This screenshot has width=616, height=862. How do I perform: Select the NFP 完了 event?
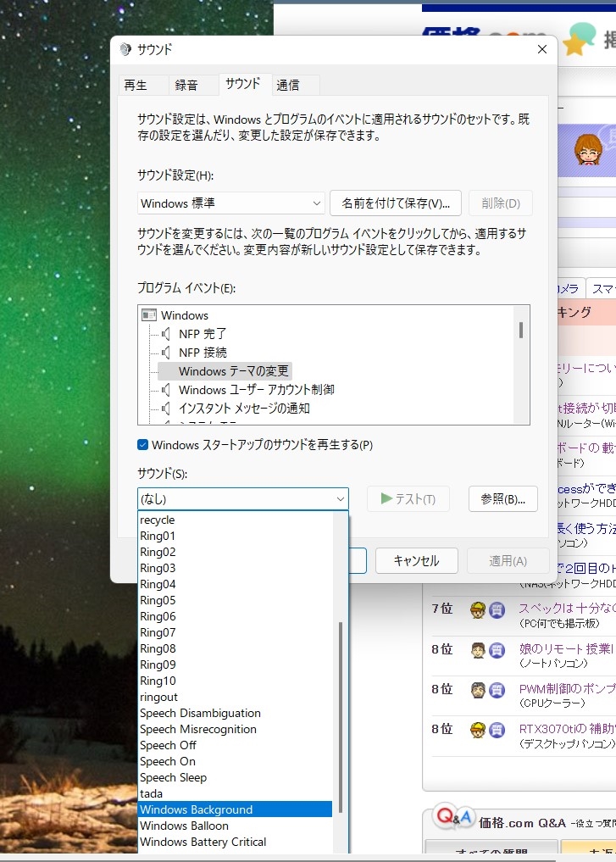pos(203,334)
